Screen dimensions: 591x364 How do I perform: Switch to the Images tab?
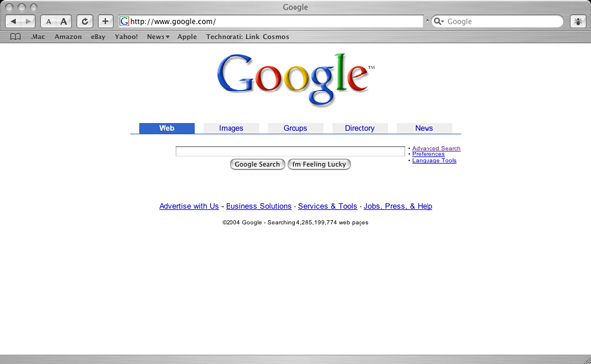pos(231,128)
